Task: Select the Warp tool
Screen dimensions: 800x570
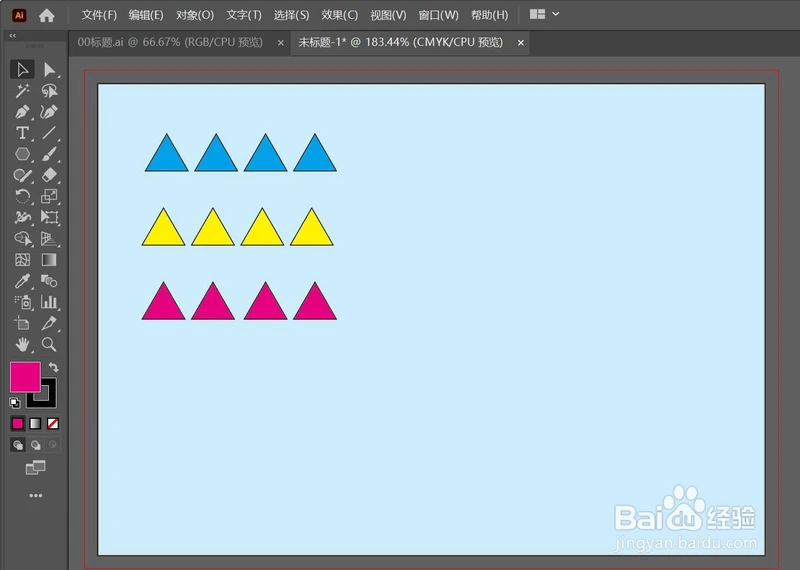Action: (x=22, y=217)
